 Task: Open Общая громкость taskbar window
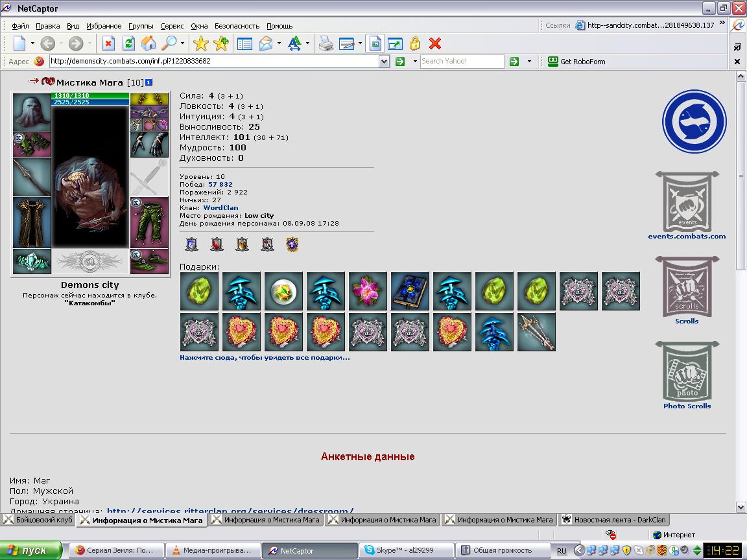(503, 550)
